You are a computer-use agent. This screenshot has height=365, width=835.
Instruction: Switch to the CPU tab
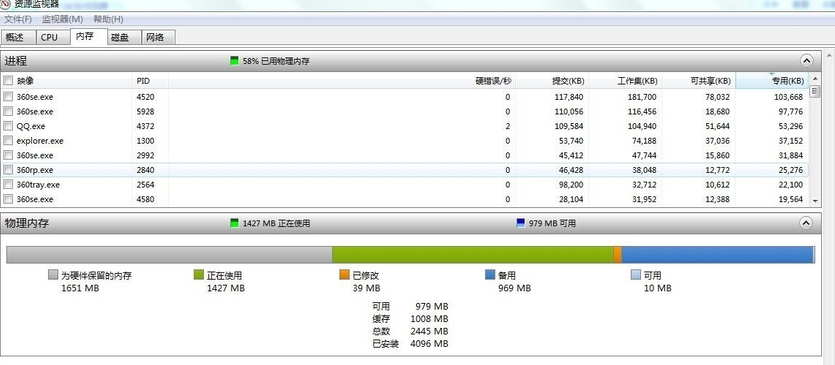point(52,37)
